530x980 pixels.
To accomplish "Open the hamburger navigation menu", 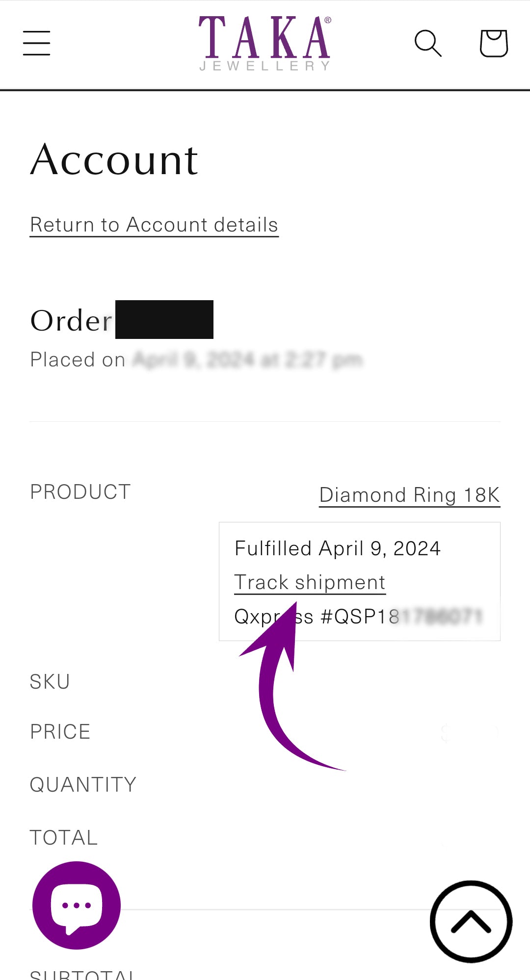I will 37,43.
